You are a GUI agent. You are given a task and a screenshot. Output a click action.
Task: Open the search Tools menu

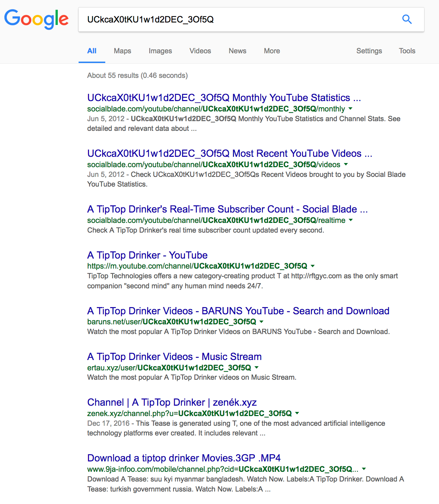click(x=407, y=51)
